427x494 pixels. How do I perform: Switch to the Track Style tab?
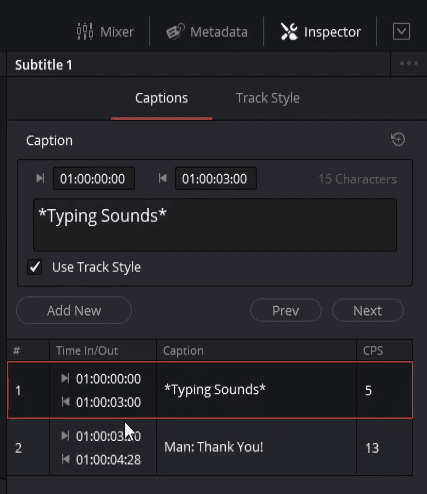268,98
